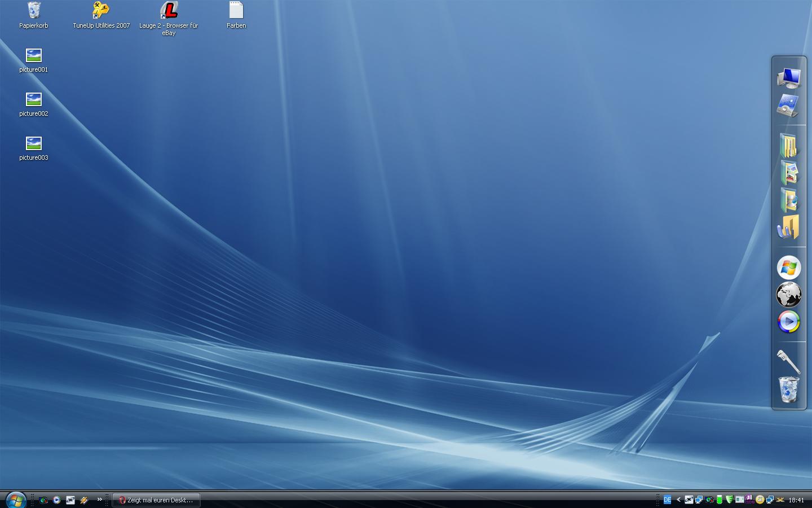The height and width of the screenshot is (508, 812).
Task: Launch the black globe browser dock icon
Action: click(789, 295)
